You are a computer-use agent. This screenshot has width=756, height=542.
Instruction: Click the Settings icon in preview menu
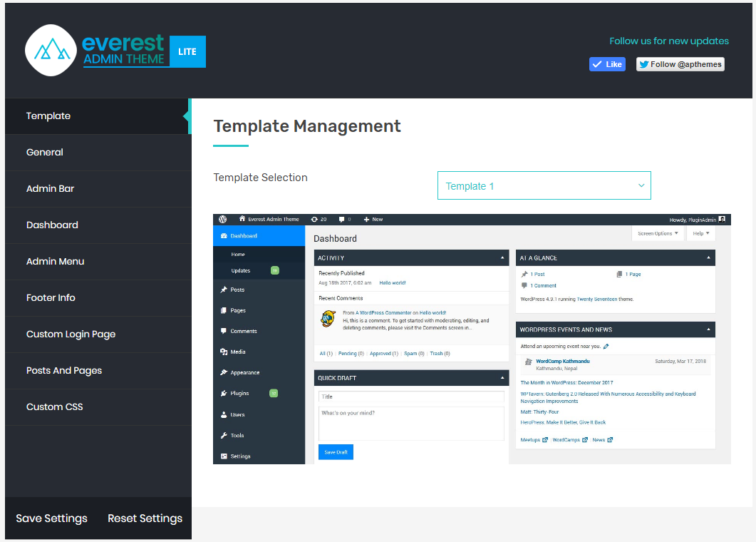click(x=224, y=456)
